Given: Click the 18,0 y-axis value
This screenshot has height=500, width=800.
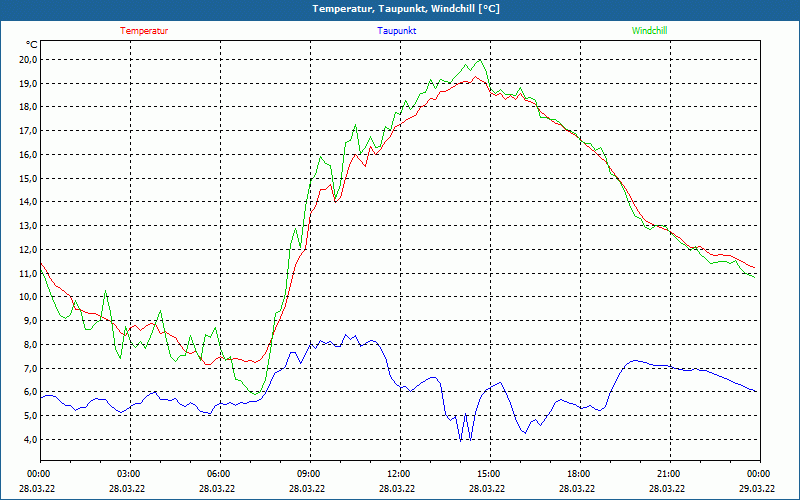Looking at the screenshot, I should (x=29, y=107).
